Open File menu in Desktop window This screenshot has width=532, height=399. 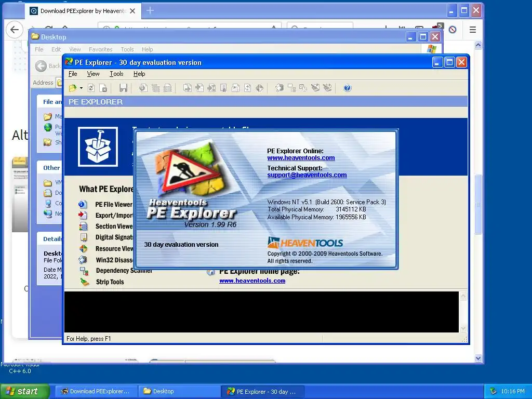[39, 49]
